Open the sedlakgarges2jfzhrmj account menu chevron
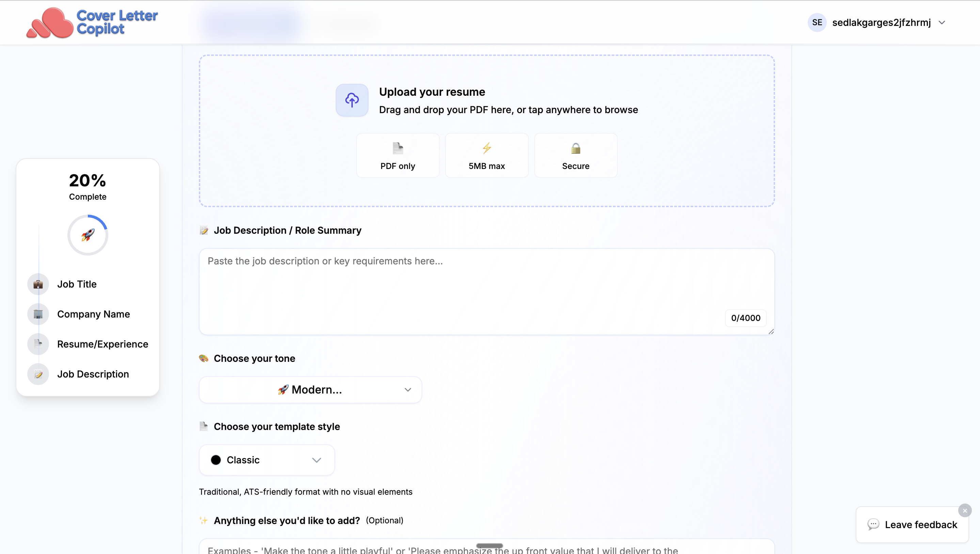Viewport: 980px width, 554px height. [x=942, y=22]
